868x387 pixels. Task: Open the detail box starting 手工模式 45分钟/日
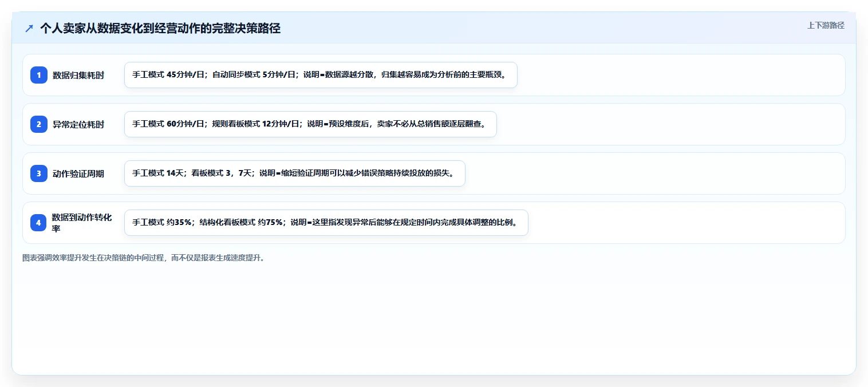point(321,75)
